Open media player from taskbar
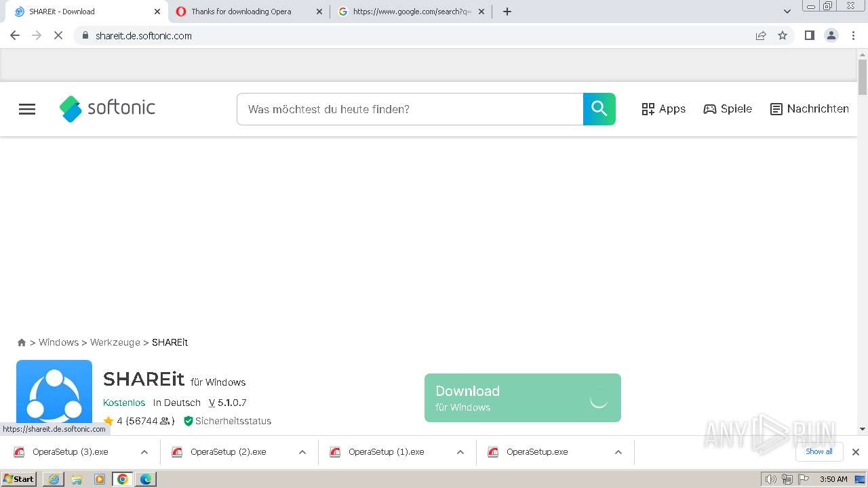Image resolution: width=868 pixels, height=488 pixels. coord(100,479)
